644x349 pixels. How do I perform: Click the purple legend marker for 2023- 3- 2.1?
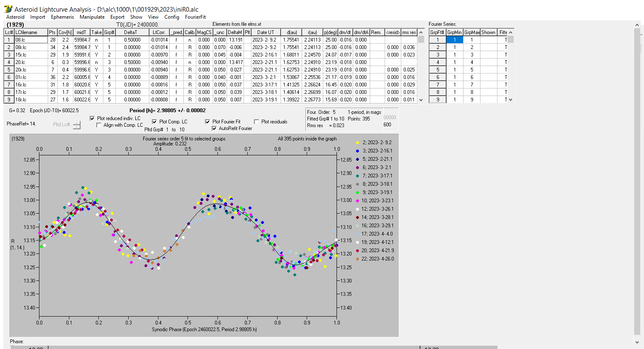click(x=357, y=167)
